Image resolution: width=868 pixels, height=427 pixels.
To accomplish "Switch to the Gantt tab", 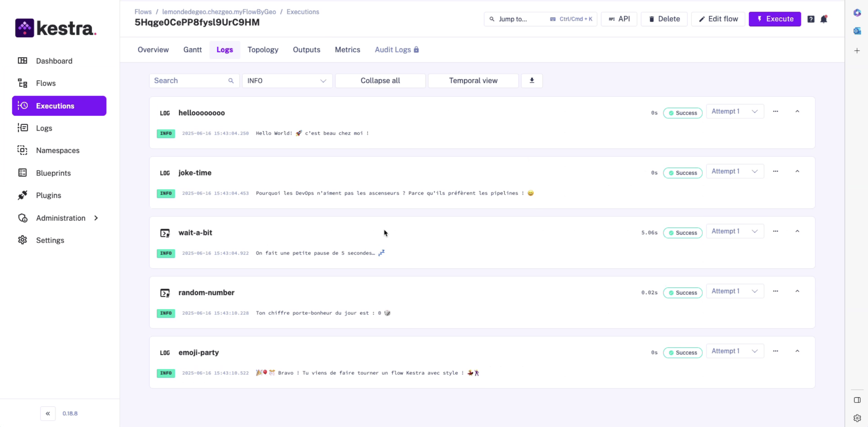I will [192, 50].
